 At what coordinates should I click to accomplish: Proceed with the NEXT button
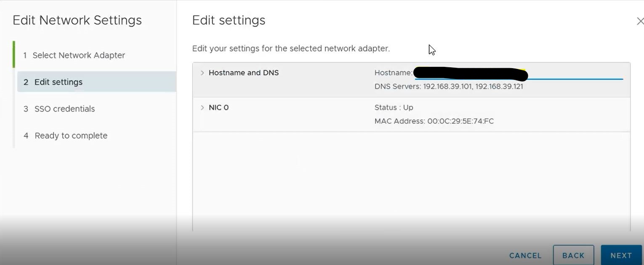pos(621,255)
